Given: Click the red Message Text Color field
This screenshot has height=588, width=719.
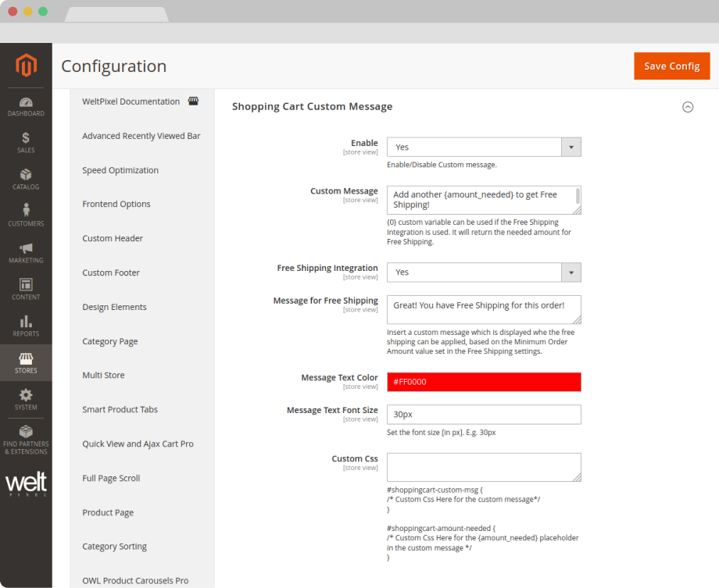Looking at the screenshot, I should pyautogui.click(x=484, y=382).
